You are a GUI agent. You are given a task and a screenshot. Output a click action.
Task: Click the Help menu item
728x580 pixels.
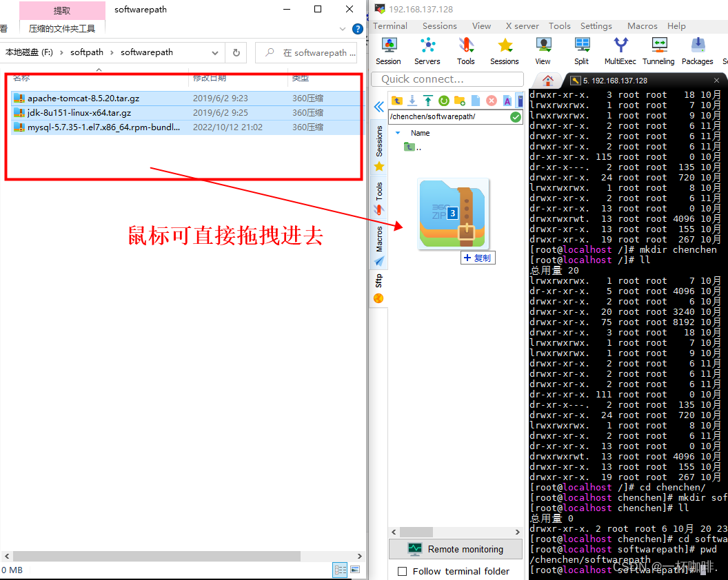tap(676, 25)
